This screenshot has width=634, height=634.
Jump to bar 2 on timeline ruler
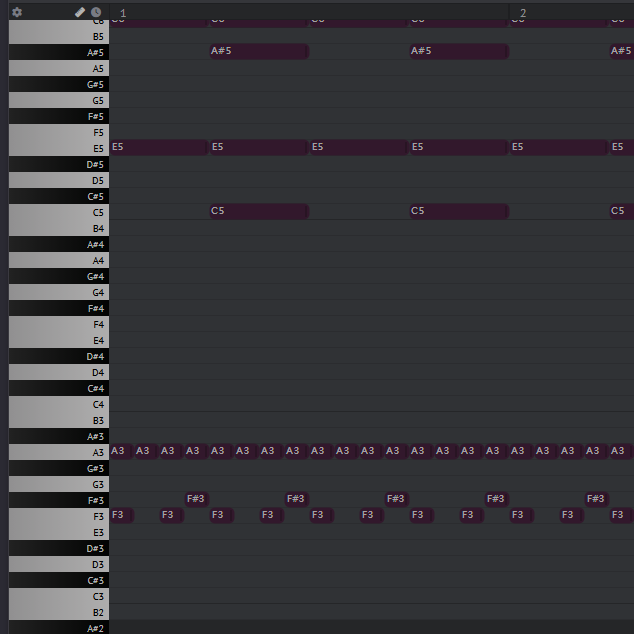523,13
